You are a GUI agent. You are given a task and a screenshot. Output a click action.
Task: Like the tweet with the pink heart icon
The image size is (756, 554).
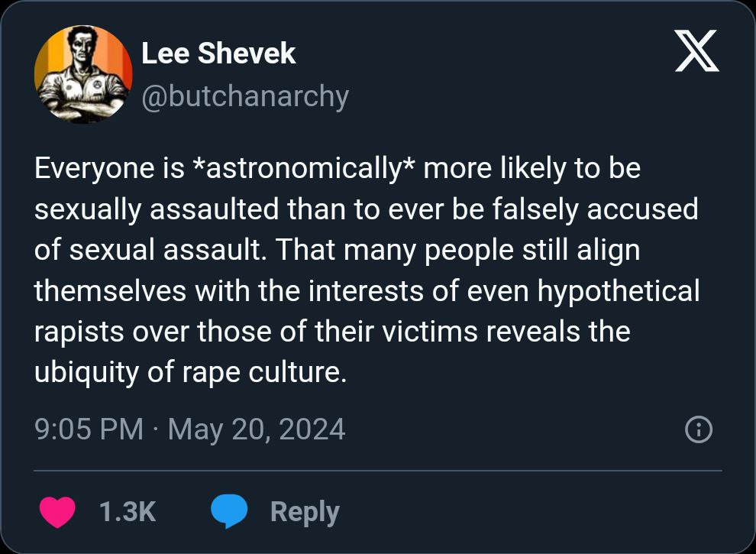coord(57,512)
